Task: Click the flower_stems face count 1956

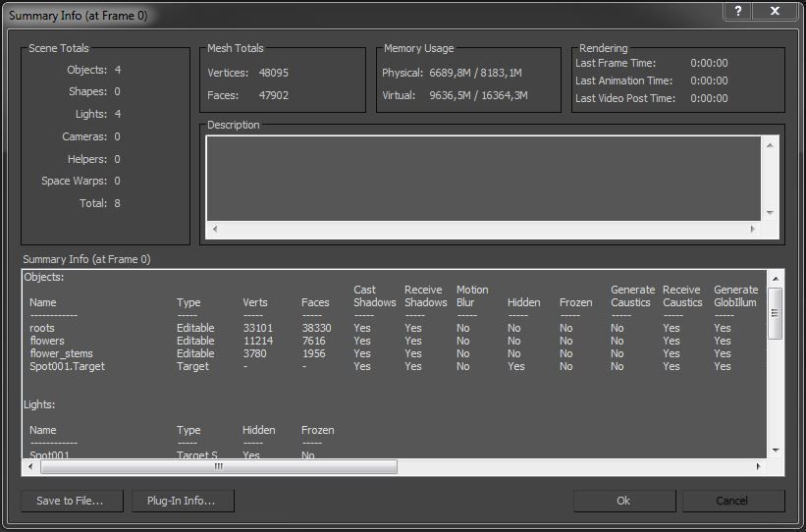Action: coord(313,353)
